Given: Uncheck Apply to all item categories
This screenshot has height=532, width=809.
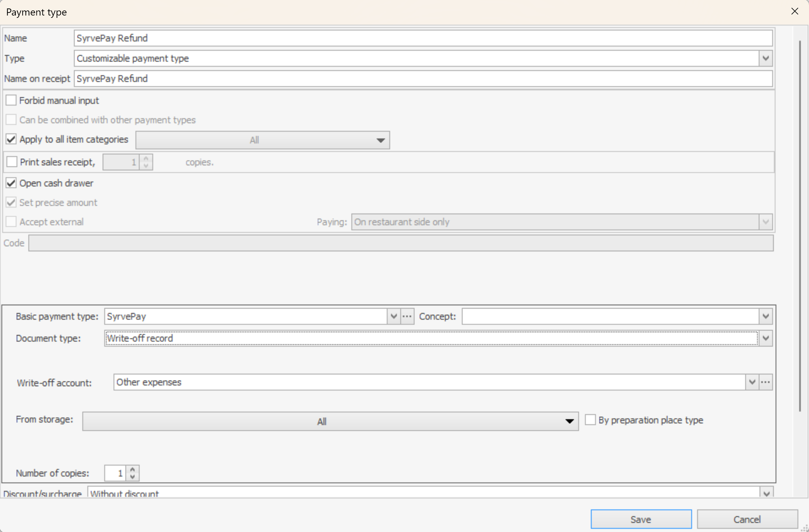Looking at the screenshot, I should (x=11, y=139).
